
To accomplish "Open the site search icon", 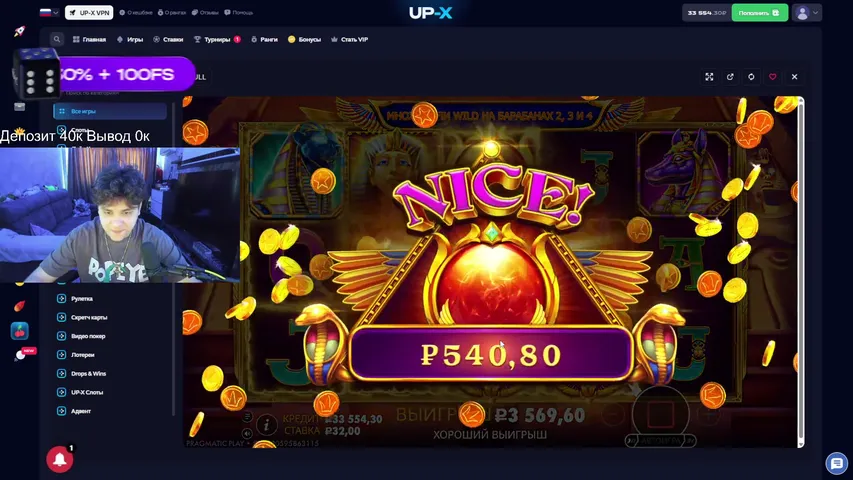I will [57, 39].
